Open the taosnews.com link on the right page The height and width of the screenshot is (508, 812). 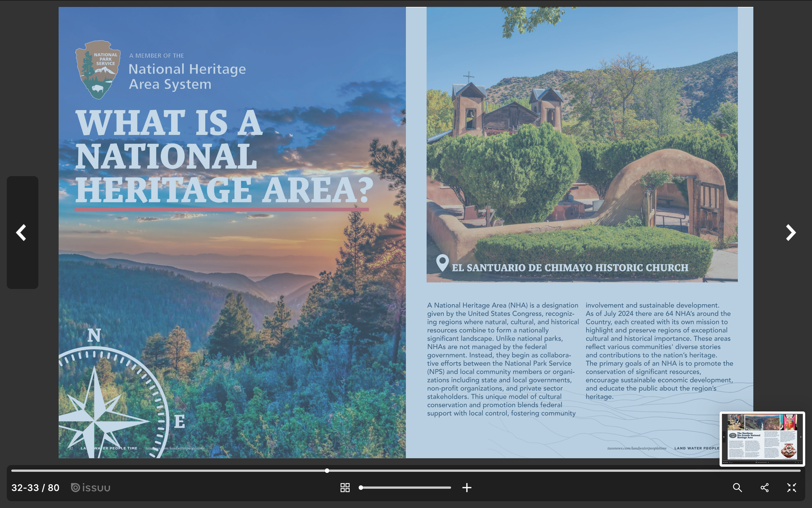(637, 448)
